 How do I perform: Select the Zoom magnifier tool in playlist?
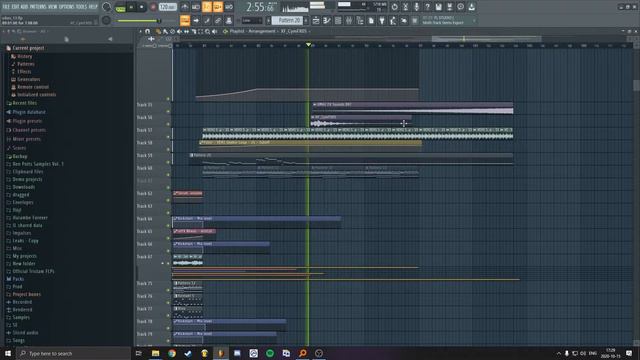click(207, 31)
